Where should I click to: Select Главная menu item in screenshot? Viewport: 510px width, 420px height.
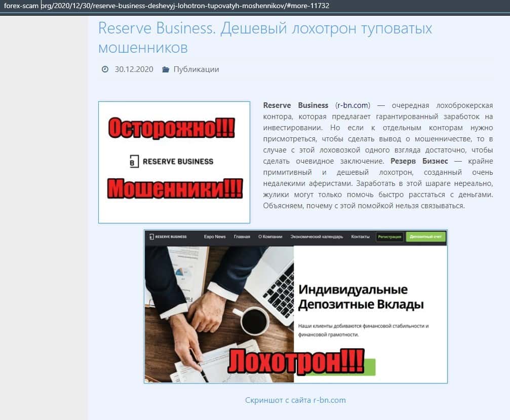[x=242, y=237]
